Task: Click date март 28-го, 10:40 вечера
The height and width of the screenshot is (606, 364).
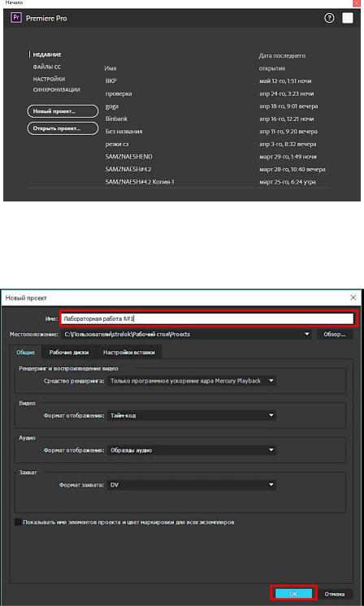Action: [x=292, y=169]
